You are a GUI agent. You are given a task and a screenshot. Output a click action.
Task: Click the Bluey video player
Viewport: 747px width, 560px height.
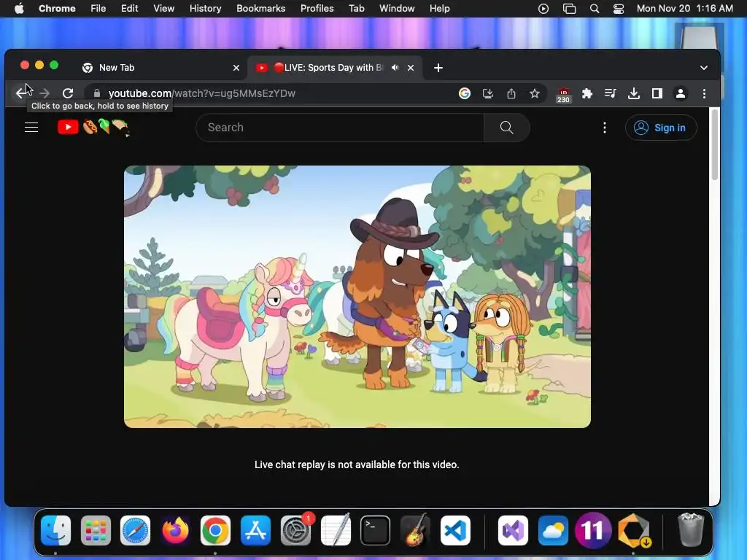[357, 296]
